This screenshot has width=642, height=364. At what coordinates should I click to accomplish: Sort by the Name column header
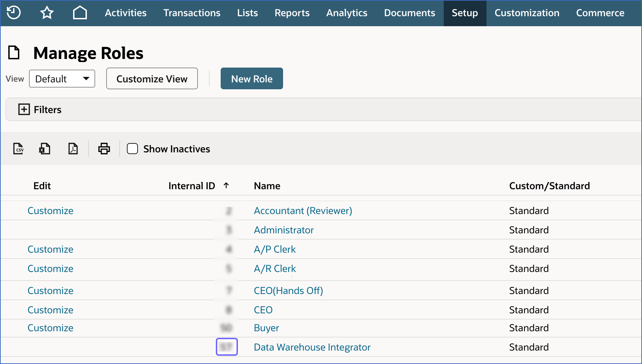point(267,186)
